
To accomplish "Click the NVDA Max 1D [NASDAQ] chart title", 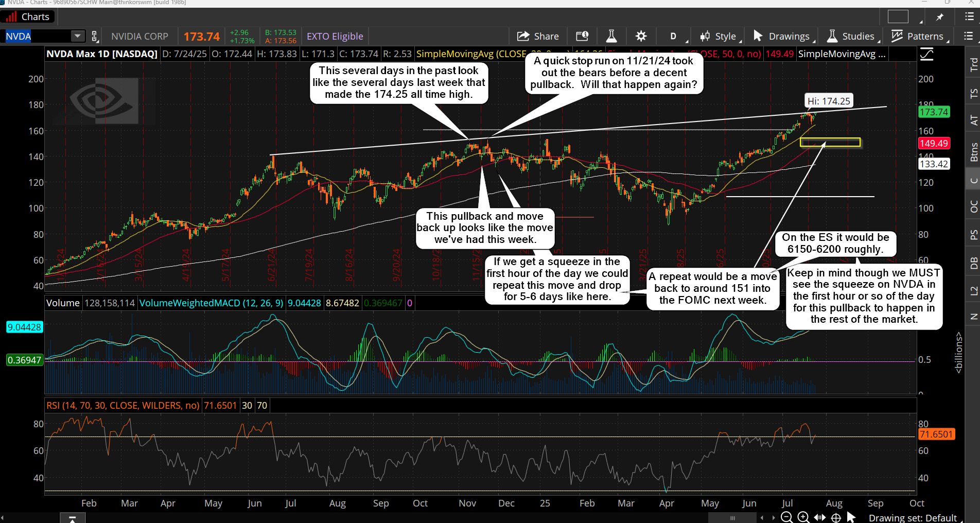I will tap(102, 54).
